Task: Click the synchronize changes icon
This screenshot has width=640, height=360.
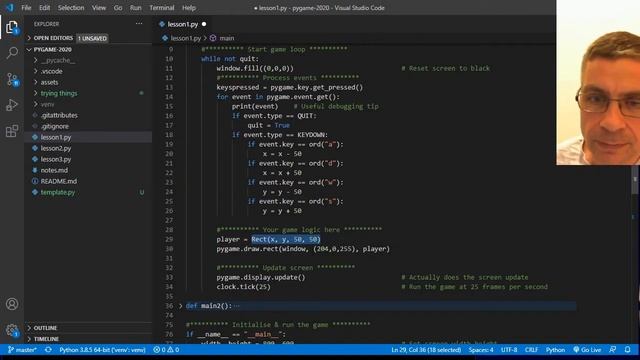Action: click(48, 350)
